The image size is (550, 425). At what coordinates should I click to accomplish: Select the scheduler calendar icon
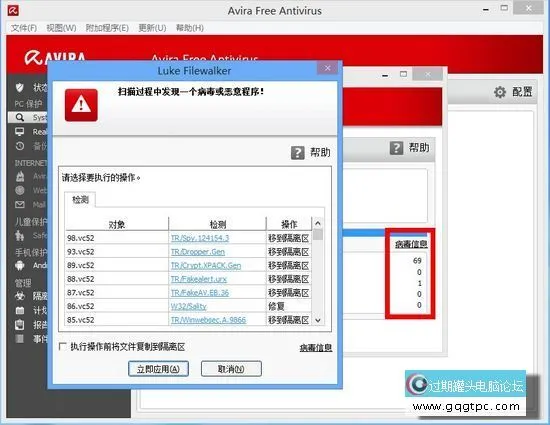pos(20,310)
